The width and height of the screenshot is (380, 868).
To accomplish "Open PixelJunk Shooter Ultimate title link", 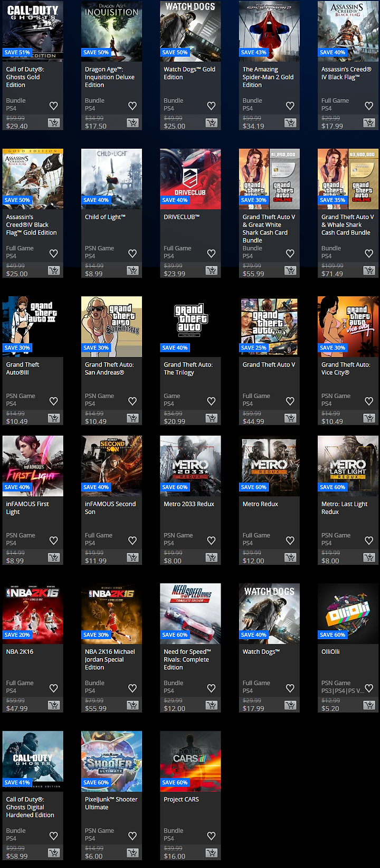I will point(111,803).
